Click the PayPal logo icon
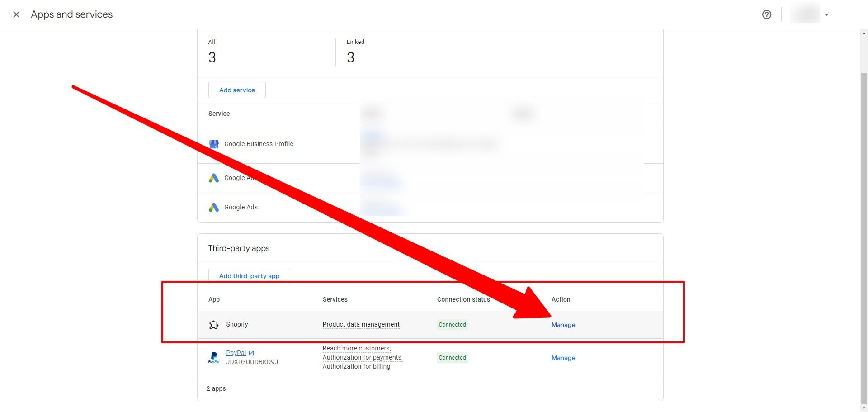Image resolution: width=868 pixels, height=412 pixels. [214, 358]
